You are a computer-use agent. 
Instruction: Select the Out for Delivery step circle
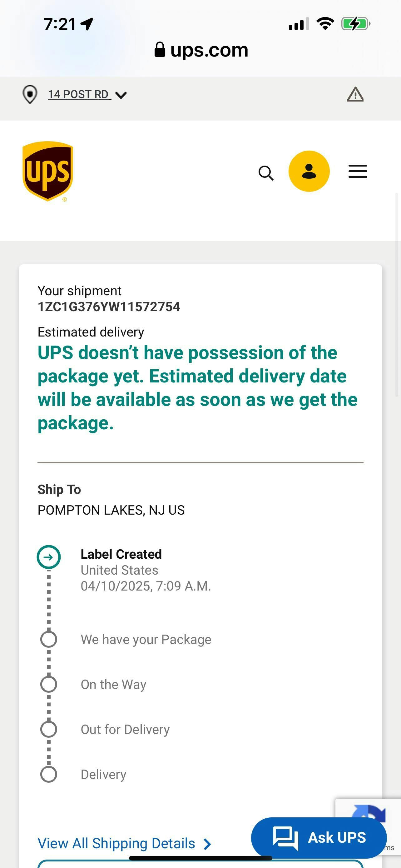pos(49,729)
